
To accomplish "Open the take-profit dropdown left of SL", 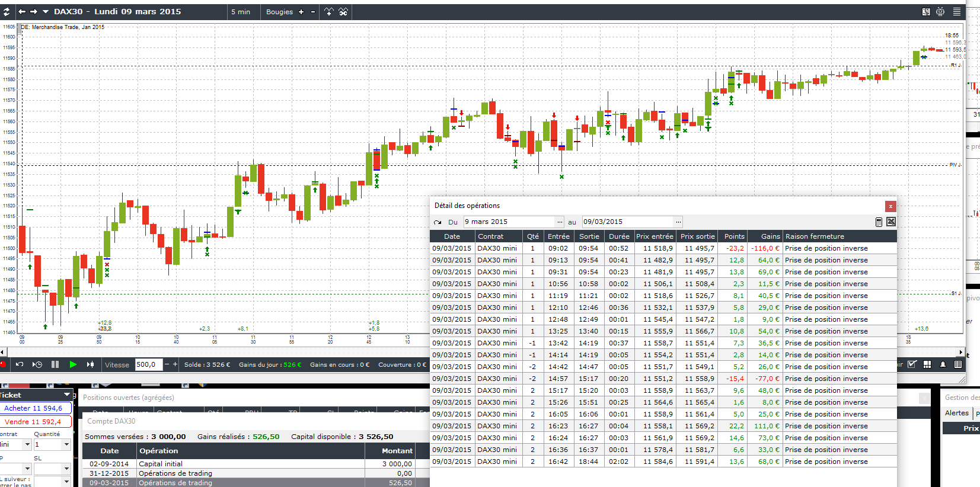I will pyautogui.click(x=27, y=469).
